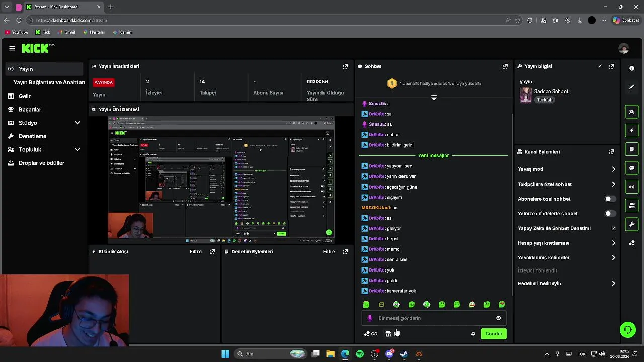
Task: Toggle stream preview panel icon in right sidebar
Action: tap(632, 112)
